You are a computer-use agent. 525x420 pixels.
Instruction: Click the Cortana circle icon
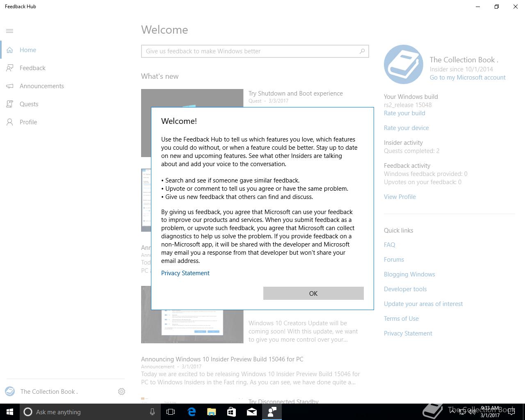[28, 412]
